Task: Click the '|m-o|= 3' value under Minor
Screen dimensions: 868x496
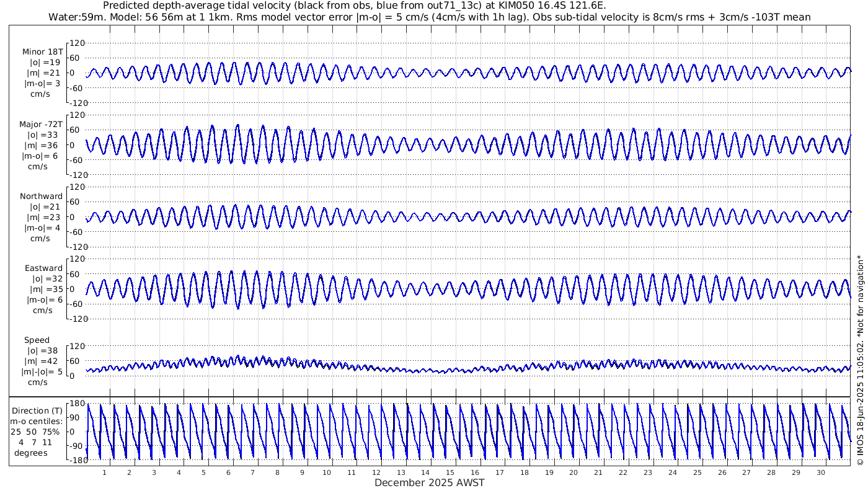Action: click(42, 83)
